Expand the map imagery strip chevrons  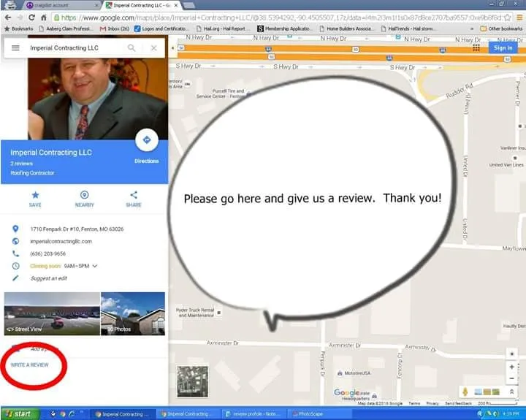[512, 392]
